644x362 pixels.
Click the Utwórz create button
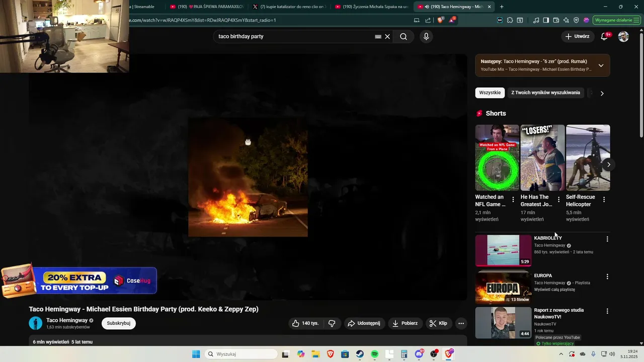[x=578, y=36]
